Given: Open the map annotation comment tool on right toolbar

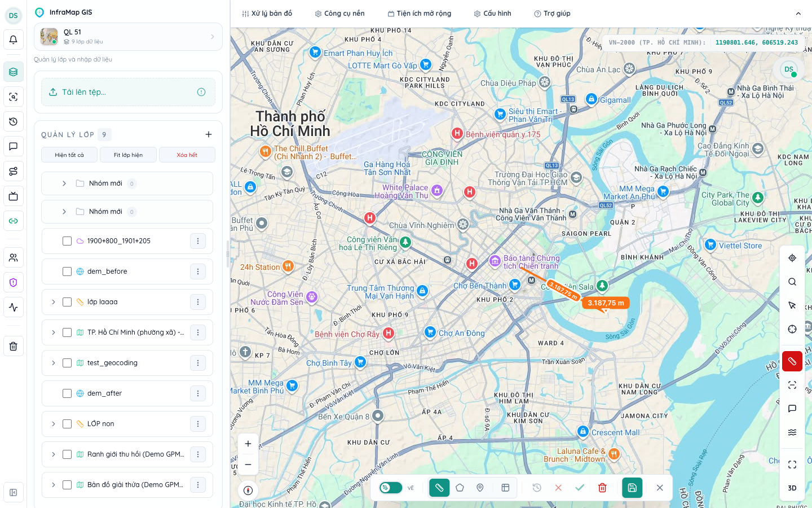Looking at the screenshot, I should coord(792,409).
